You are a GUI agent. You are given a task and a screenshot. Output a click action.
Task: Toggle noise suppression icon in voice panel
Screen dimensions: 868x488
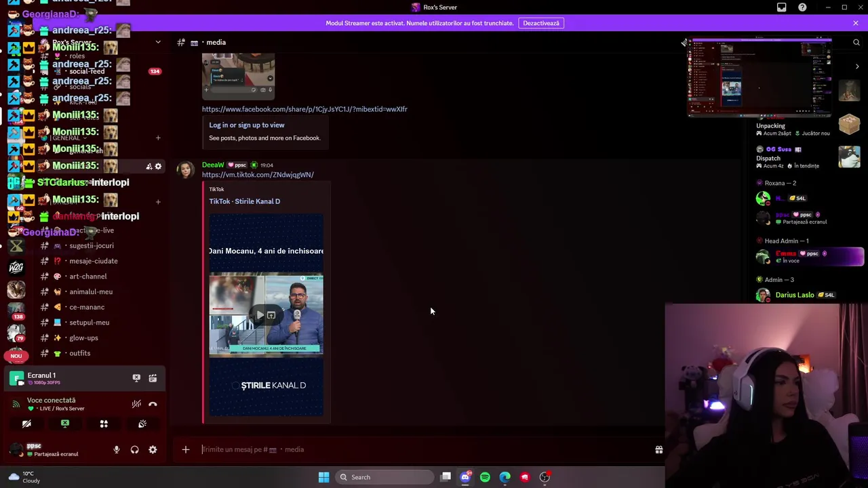(x=136, y=404)
